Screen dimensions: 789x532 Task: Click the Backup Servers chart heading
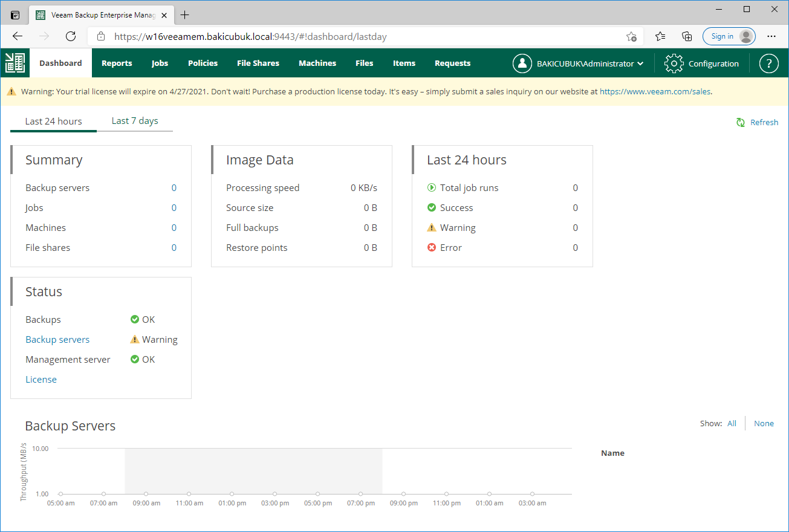[x=70, y=426]
